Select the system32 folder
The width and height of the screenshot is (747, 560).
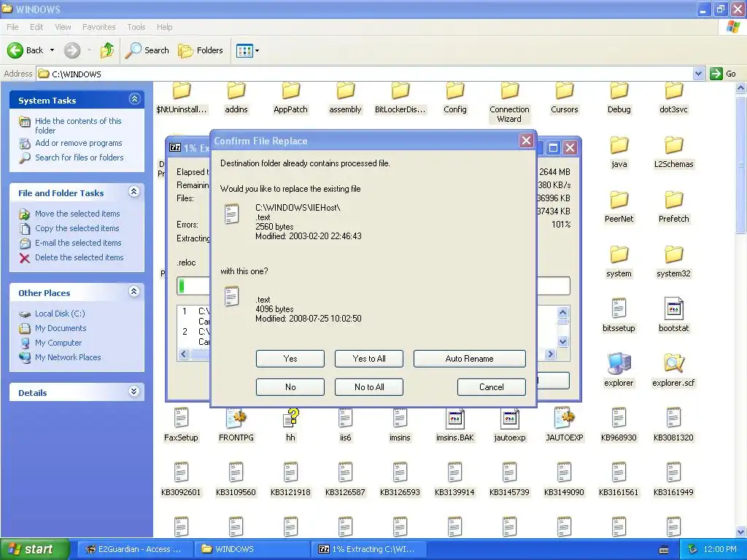pyautogui.click(x=673, y=262)
